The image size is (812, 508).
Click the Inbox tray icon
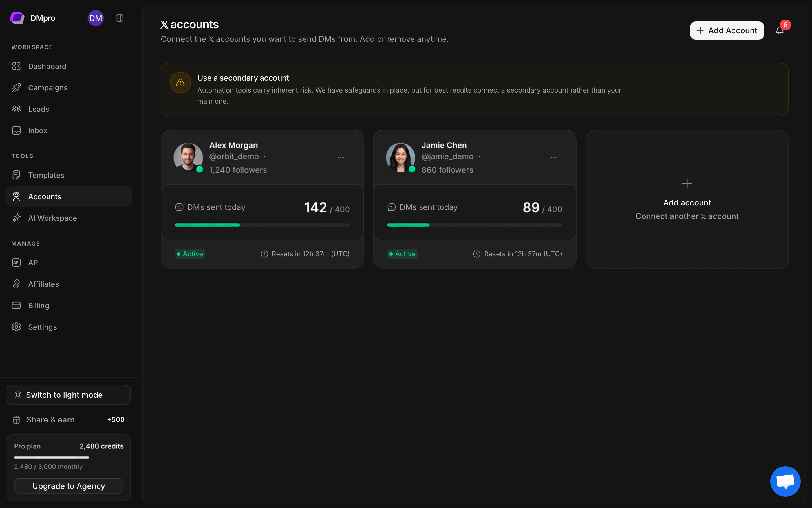point(16,130)
